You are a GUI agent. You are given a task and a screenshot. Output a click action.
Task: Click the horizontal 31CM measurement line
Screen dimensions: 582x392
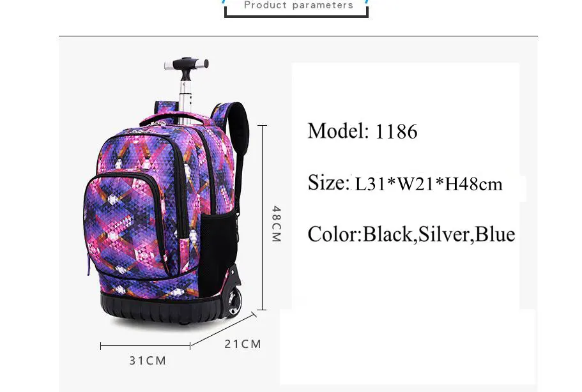(x=145, y=346)
